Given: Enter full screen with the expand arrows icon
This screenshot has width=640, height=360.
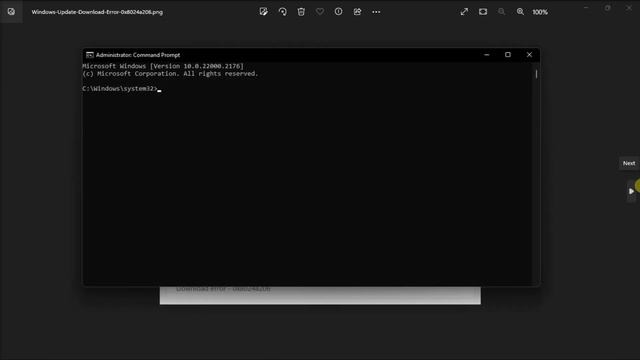Looking at the screenshot, I should (464, 12).
